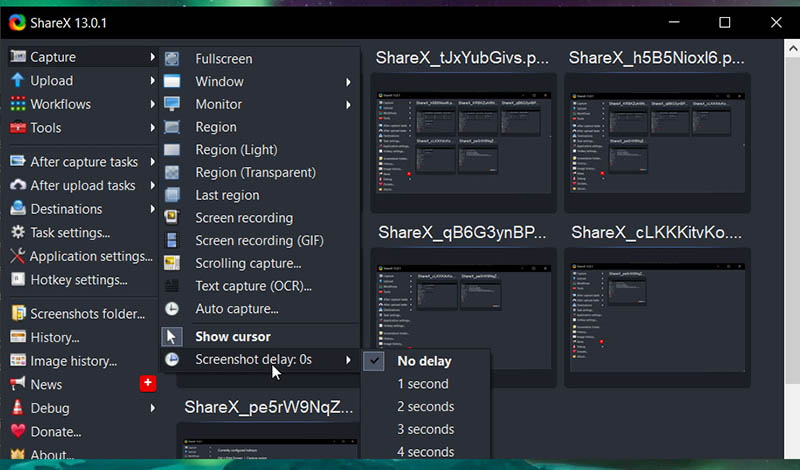
Task: Expand the Tools submenu arrow
Action: (152, 127)
